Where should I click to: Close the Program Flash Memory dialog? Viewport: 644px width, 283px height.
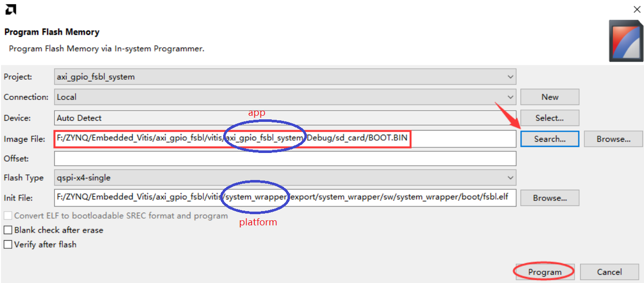[x=637, y=9]
